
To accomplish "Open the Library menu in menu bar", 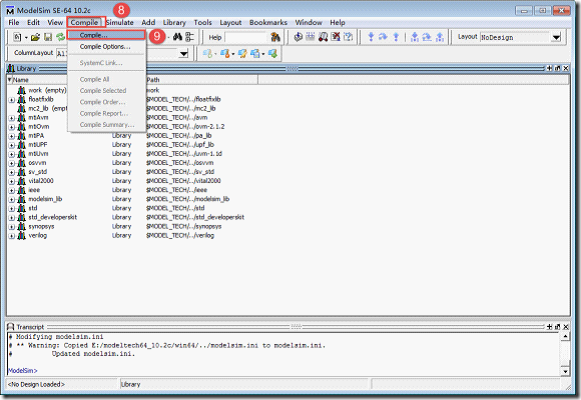I will 174,23.
